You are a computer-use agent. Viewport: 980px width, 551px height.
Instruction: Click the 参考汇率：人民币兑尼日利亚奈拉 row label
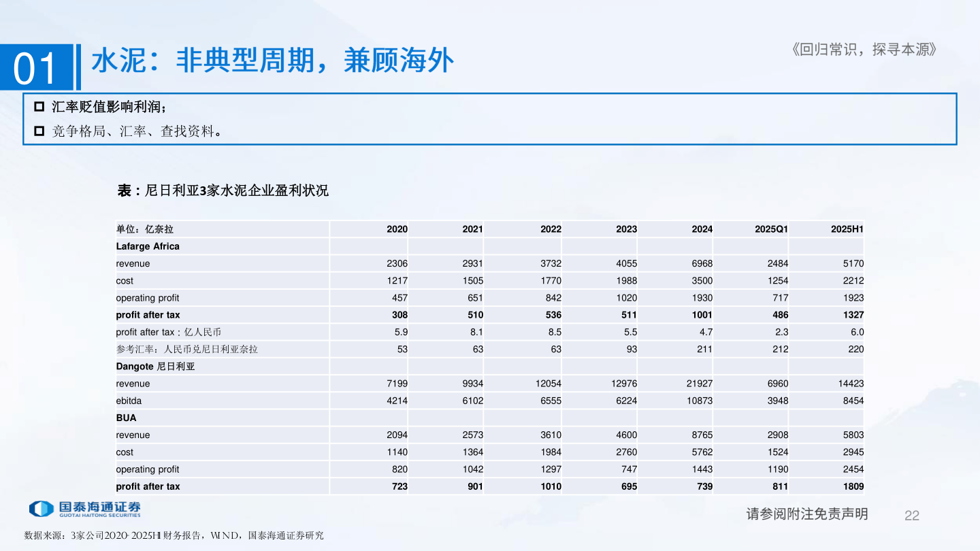(186, 349)
